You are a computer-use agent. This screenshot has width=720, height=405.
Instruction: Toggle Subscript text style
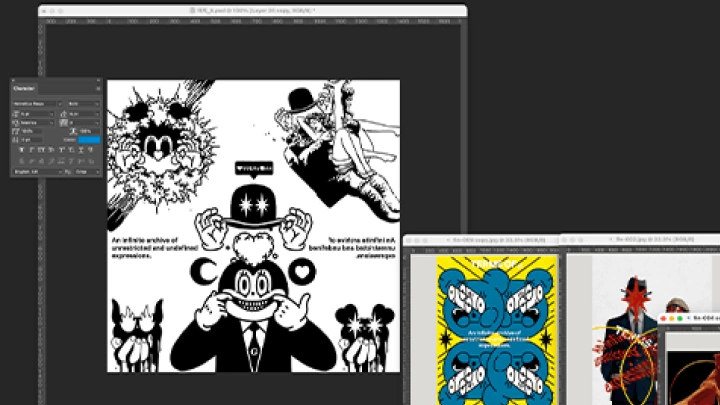click(71, 150)
